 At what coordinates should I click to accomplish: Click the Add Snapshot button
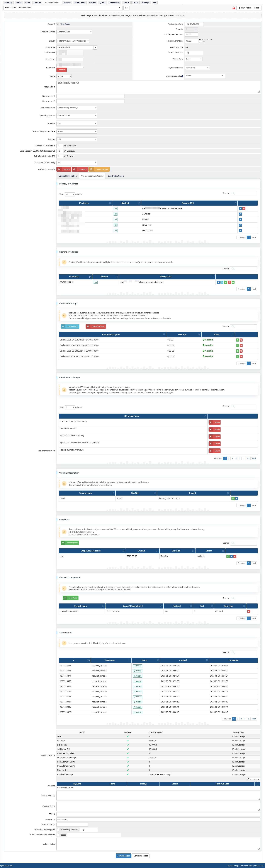coord(70,543)
